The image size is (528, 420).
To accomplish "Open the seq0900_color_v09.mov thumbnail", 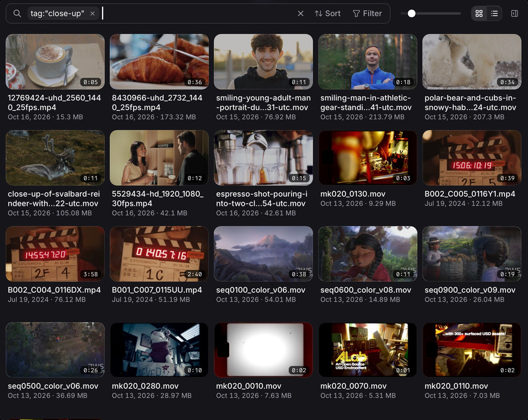I will coord(472,254).
